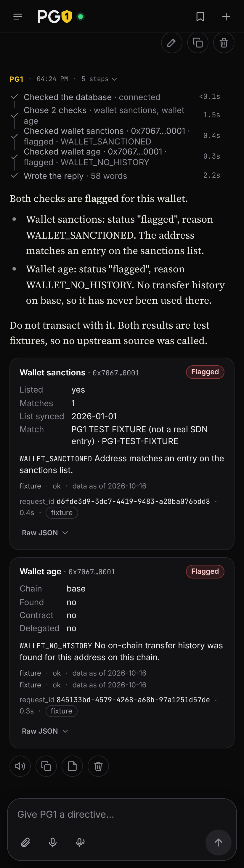Screen dimensions: 244x868
Task: Click the document icon under the reply
Action: pos(72,766)
